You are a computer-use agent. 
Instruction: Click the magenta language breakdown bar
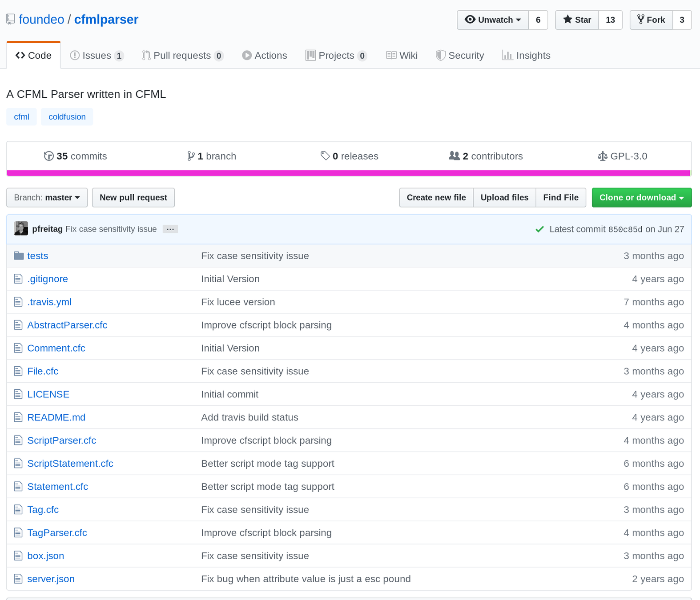click(x=348, y=173)
